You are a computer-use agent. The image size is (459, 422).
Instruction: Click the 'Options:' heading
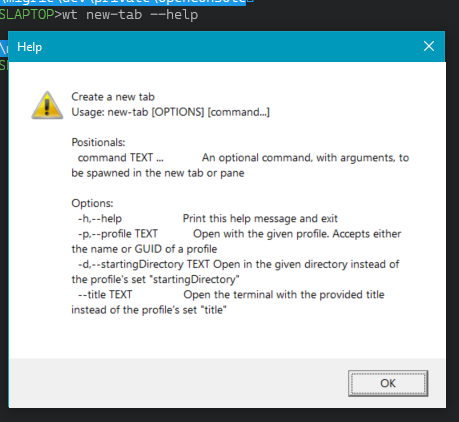point(92,203)
